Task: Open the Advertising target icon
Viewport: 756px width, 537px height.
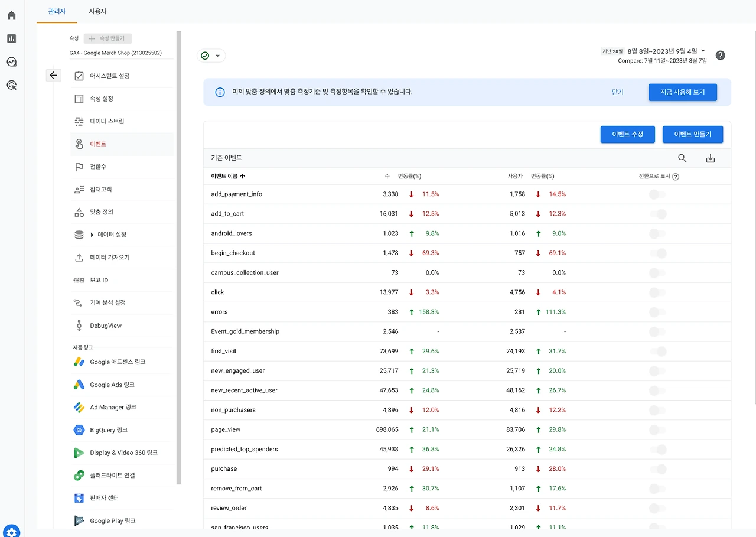Action: (x=11, y=85)
